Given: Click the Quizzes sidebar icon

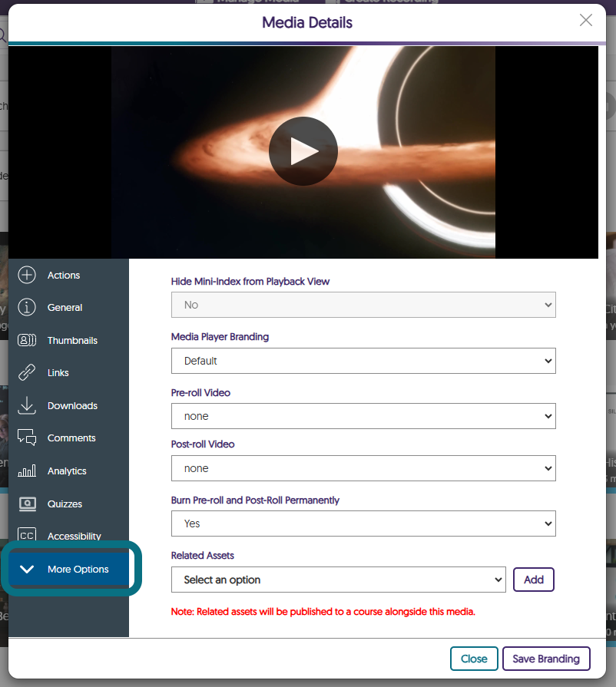Looking at the screenshot, I should click(x=27, y=504).
